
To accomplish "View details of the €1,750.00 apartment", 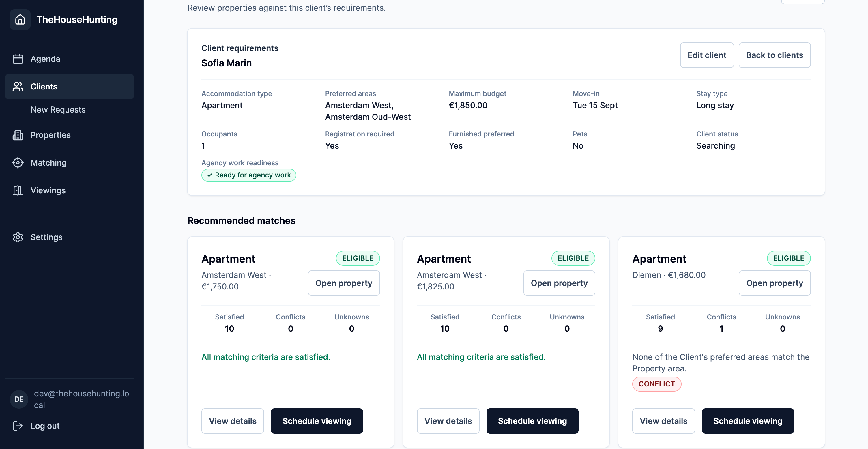I will pos(233,421).
